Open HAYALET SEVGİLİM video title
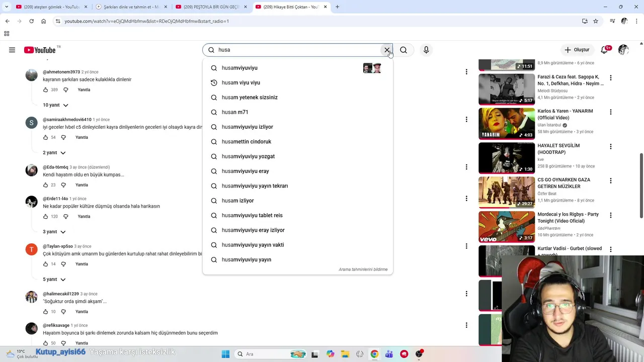The image size is (644, 362). point(558,149)
